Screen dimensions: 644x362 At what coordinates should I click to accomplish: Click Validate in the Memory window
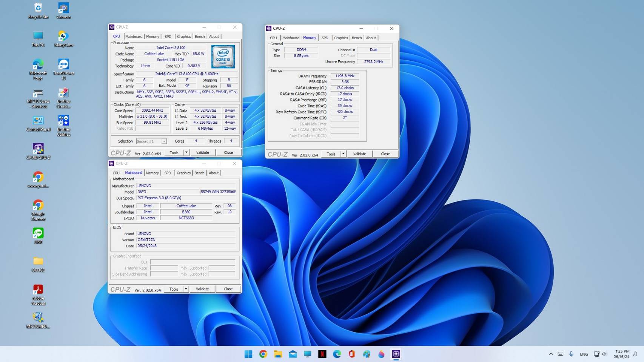coord(360,154)
